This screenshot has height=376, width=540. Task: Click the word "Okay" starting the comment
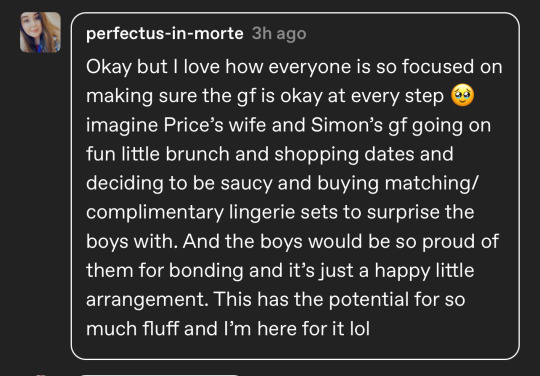(x=109, y=67)
